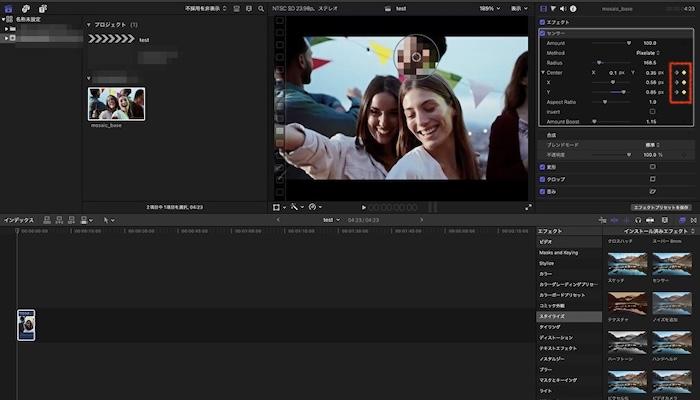Viewport: 700px width, 400px height.
Task: Select the ディストーション effects category
Action: tap(557, 337)
